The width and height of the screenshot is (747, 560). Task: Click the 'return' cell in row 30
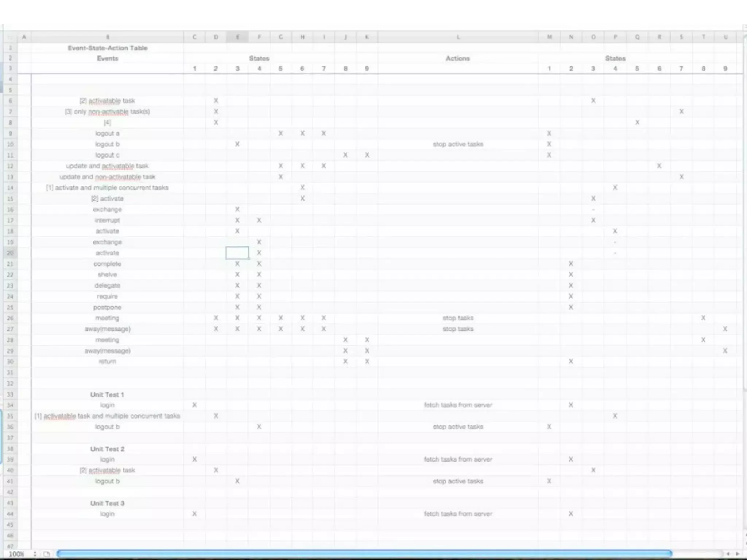[107, 362]
